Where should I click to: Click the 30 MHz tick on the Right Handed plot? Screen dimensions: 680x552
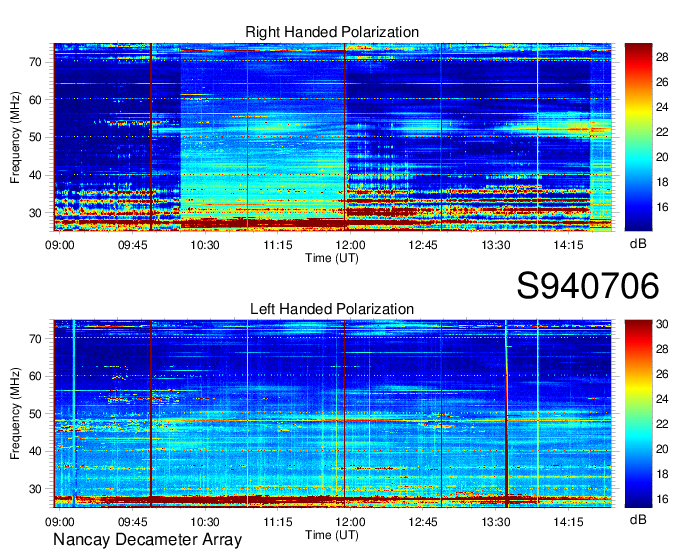(x=36, y=213)
